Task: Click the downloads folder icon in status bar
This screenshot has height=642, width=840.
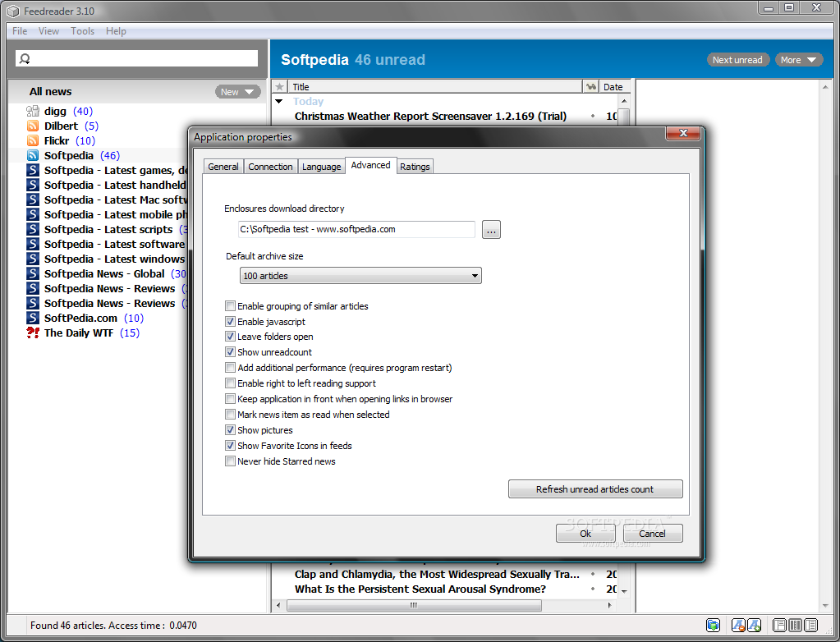Action: [x=713, y=625]
